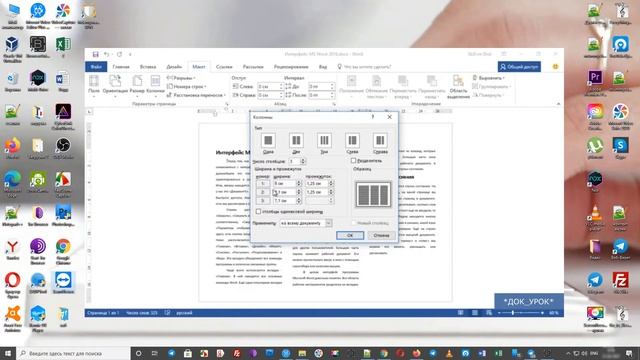
Task: Select the Слева left-column preset
Action: point(352,140)
